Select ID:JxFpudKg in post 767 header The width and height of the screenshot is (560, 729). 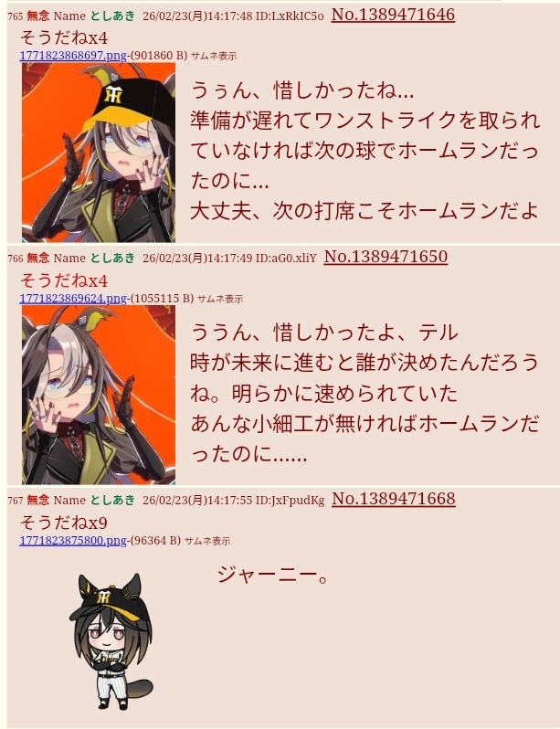pyautogui.click(x=290, y=501)
